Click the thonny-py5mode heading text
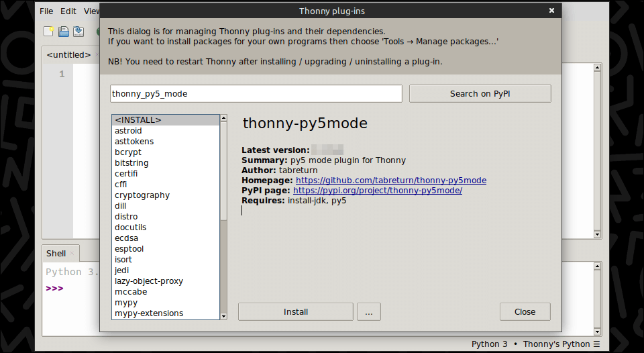The width and height of the screenshot is (644, 353). click(x=305, y=123)
